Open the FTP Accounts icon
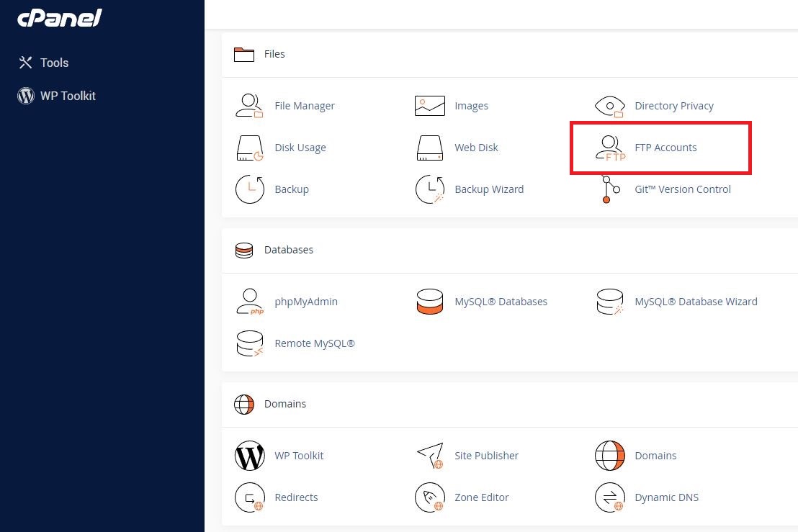This screenshot has height=532, width=798. coord(610,148)
